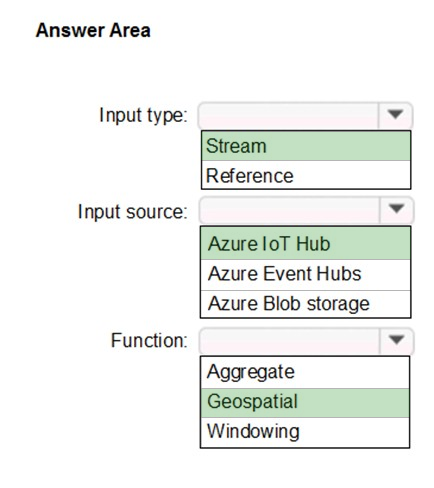Select Azure IoT Hub as source
The width and height of the screenshot is (434, 488).
click(x=305, y=243)
